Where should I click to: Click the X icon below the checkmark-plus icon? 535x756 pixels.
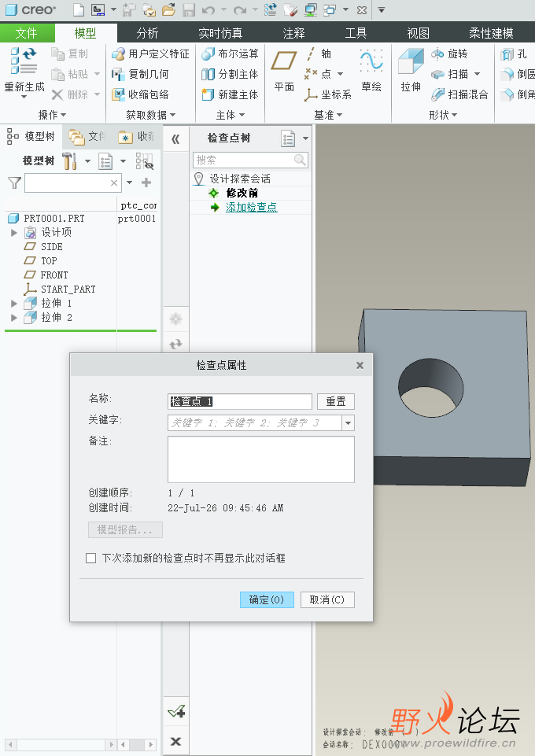coord(176,741)
